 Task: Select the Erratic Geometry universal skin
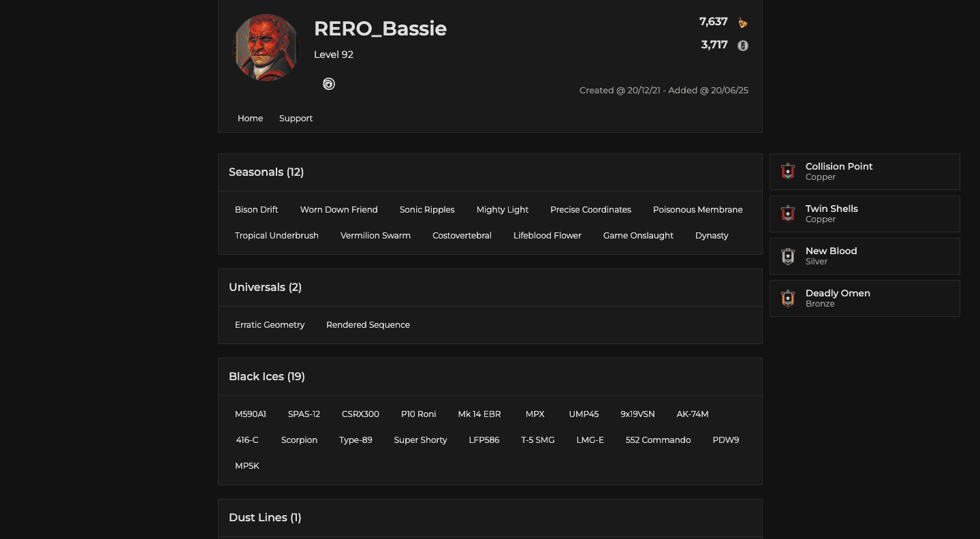270,324
